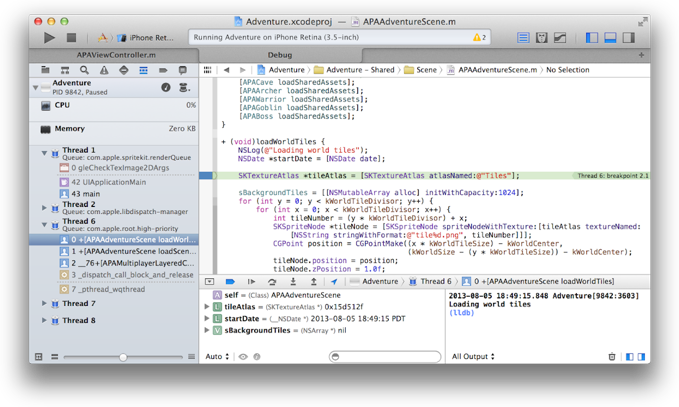Switch to the APAViewController.m tab
Viewport: 679px width, 407px height.
pyautogui.click(x=114, y=55)
